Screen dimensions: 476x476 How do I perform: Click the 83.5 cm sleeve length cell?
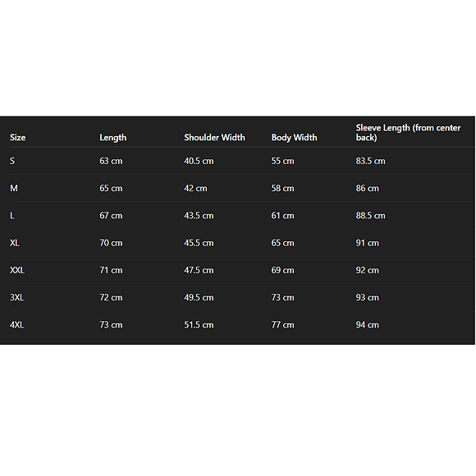tap(370, 161)
